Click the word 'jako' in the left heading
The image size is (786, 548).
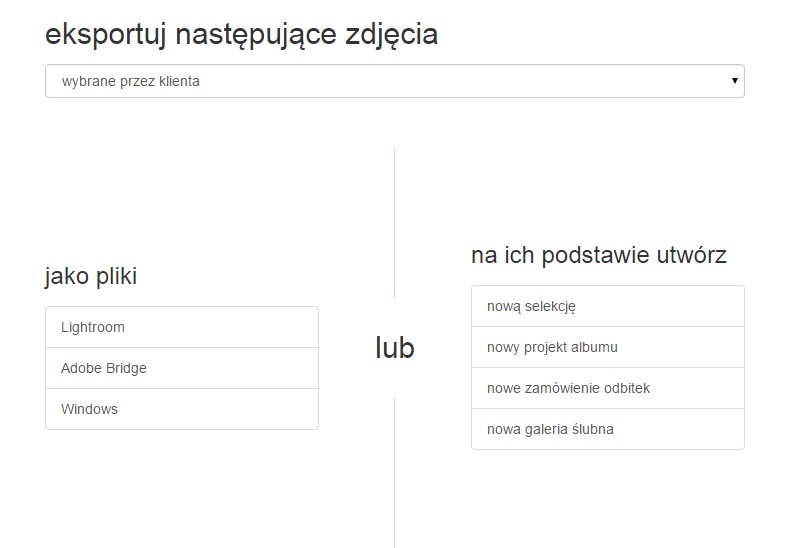click(x=66, y=276)
